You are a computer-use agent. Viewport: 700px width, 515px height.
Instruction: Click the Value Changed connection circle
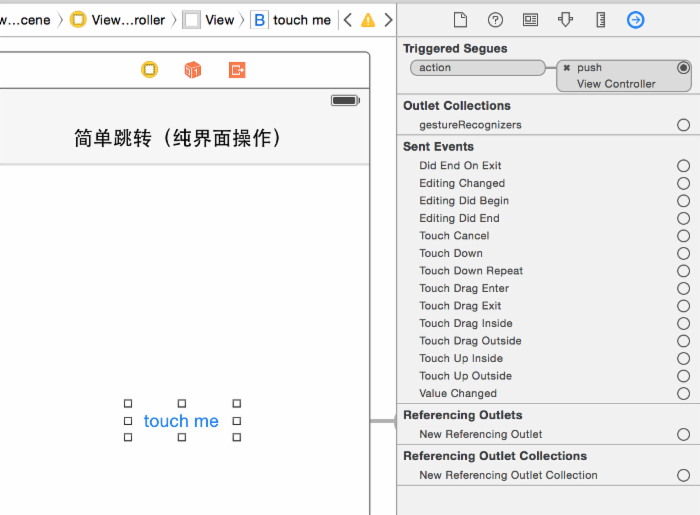683,393
